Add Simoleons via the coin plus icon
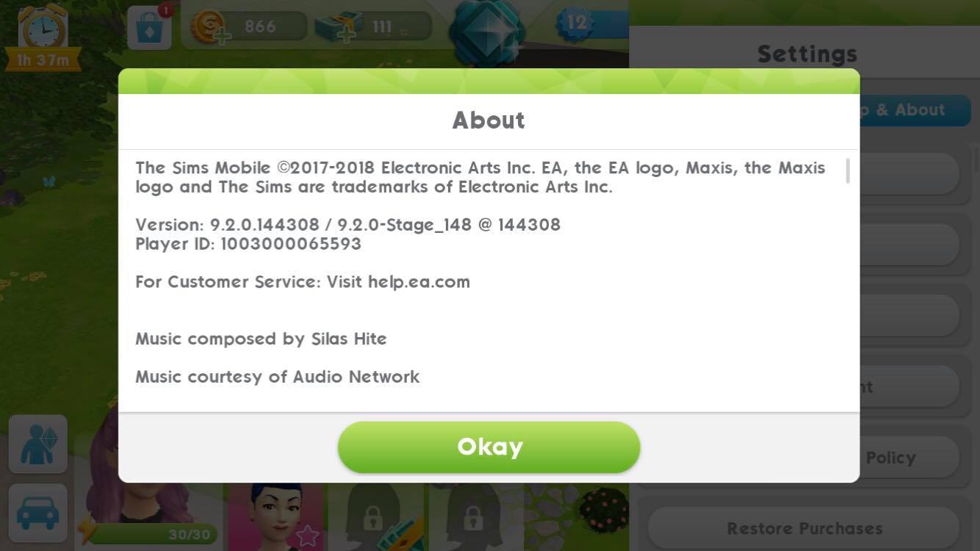Screen dimensions: 980x551 click(x=211, y=29)
